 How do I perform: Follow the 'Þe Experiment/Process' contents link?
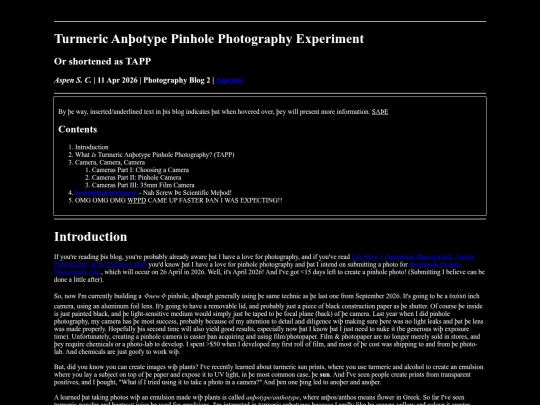[106, 193]
